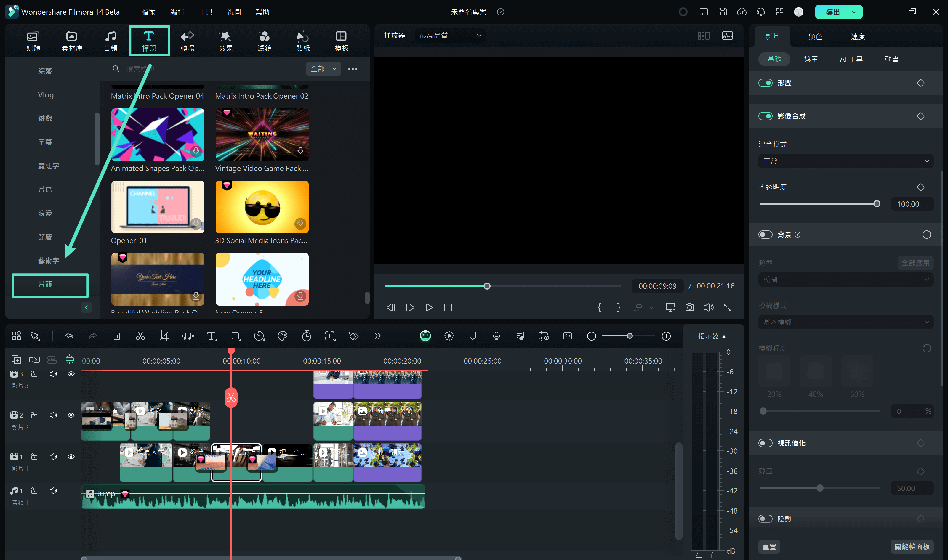
Task: Click the undo arrow in timeline toolbar
Action: [69, 336]
